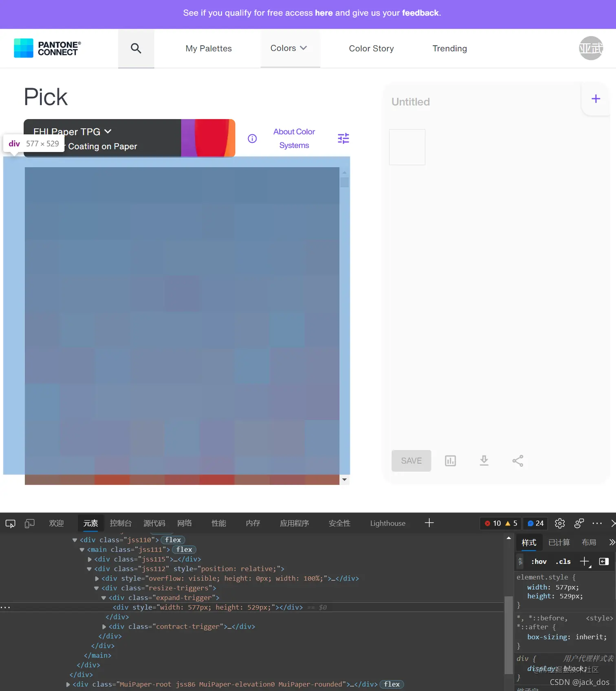Image resolution: width=616 pixels, height=691 pixels.
Task: Switch to 网络 (Network) tab
Action: (x=185, y=523)
